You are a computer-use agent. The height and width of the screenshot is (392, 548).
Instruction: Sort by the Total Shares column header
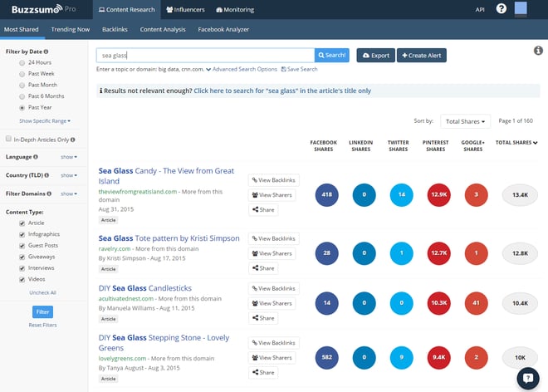tap(516, 142)
